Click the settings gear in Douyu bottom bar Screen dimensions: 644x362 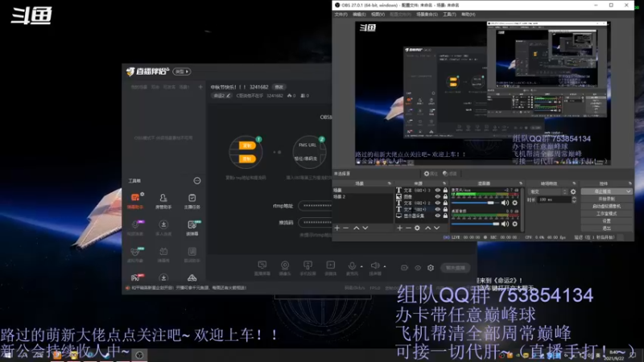click(x=431, y=268)
